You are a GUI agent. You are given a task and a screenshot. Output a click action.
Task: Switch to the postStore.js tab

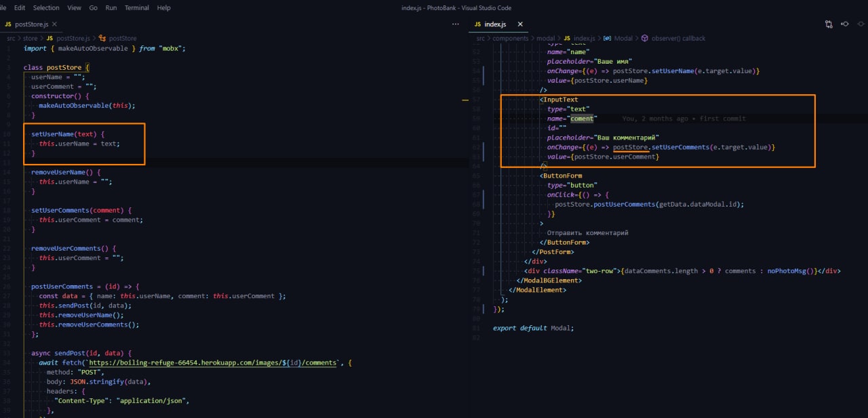[31, 24]
